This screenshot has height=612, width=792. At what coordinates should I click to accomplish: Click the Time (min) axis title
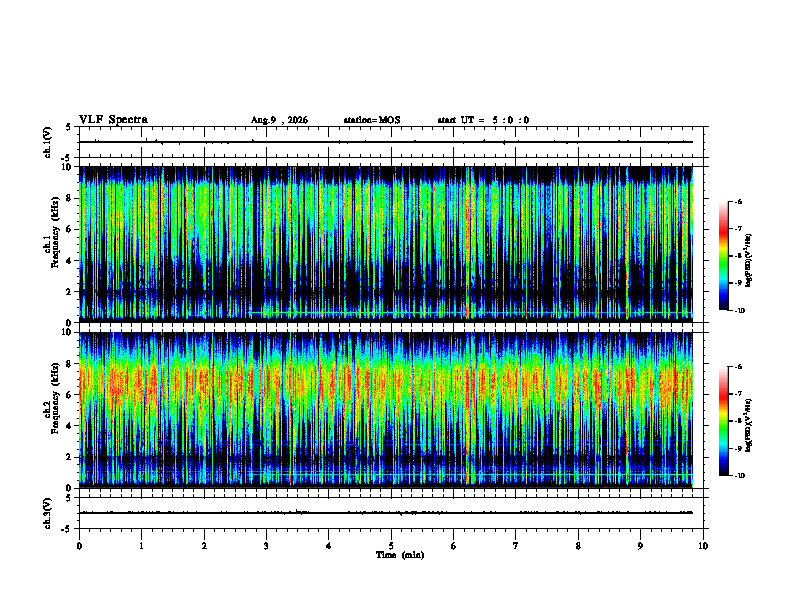coord(400,555)
